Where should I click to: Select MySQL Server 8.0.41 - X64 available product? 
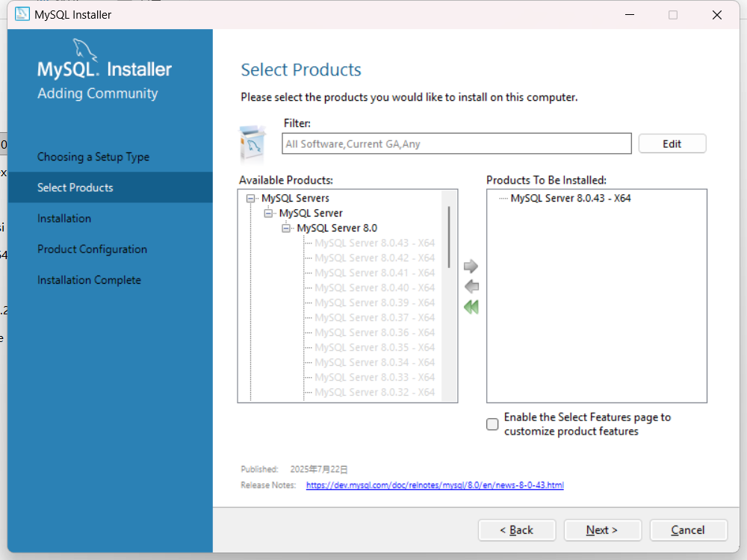pos(374,273)
